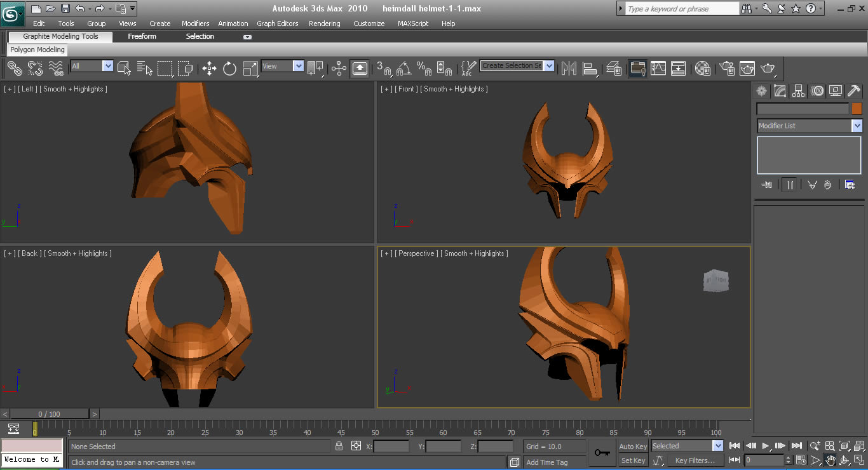Viewport: 868px width, 470px height.
Task: Activate the Select and Move tool
Action: 210,67
